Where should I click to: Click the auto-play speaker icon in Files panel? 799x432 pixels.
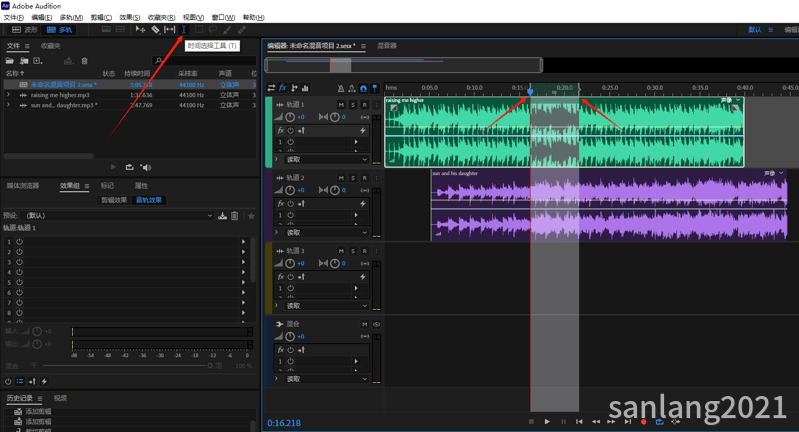tap(146, 167)
